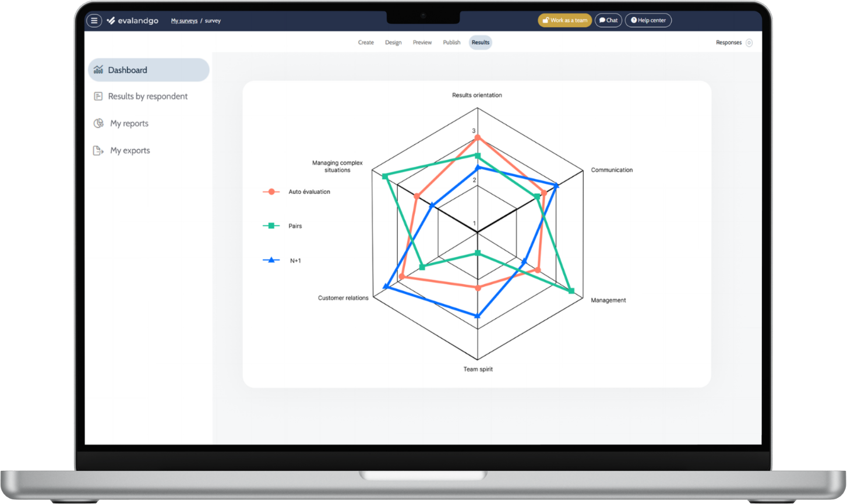Switch to the Create tab
Viewport: 847px width, 504px height.
point(366,42)
